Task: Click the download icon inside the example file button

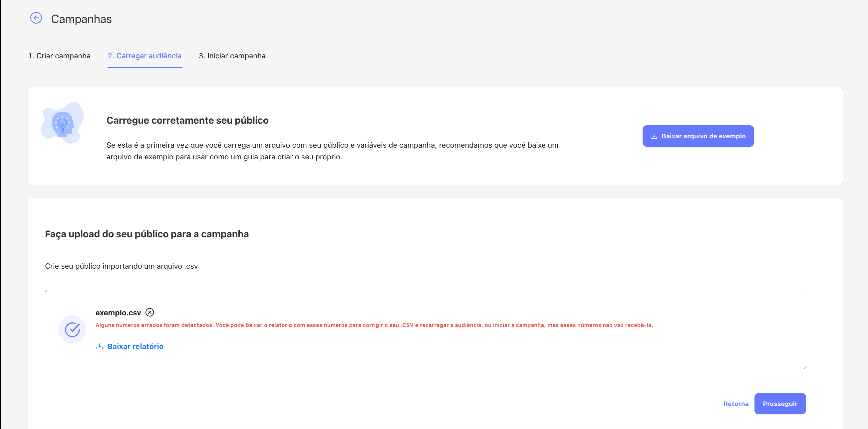Action: tap(654, 136)
